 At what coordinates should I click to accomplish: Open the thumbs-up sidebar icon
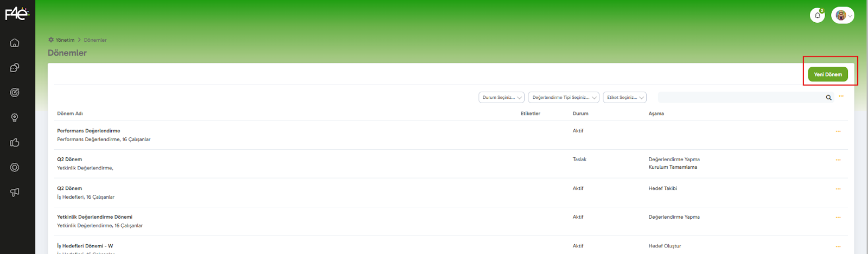pyautogui.click(x=15, y=143)
